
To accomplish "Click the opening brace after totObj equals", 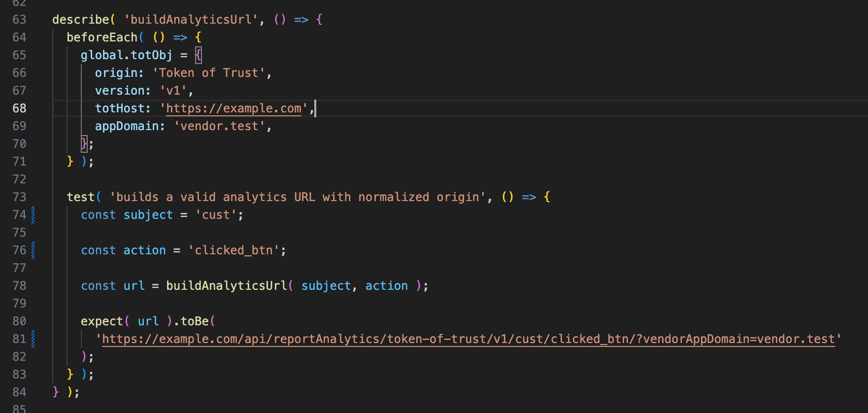I will point(199,55).
